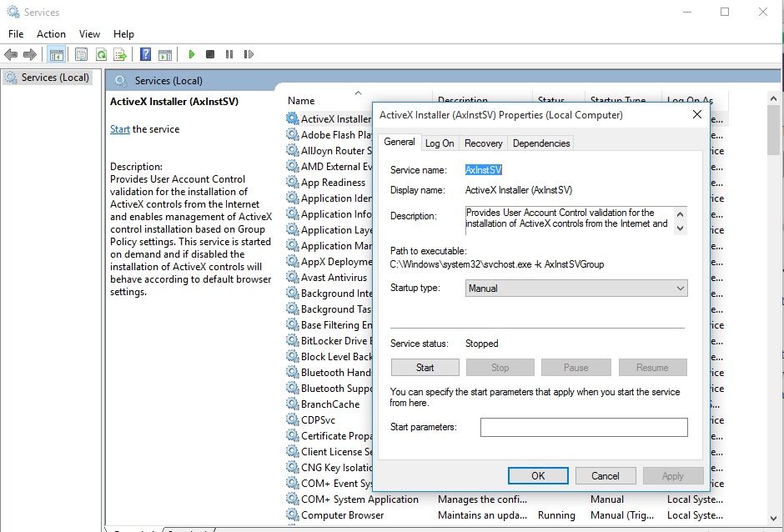
Task: Switch to the Dependencies tab
Action: (x=540, y=143)
